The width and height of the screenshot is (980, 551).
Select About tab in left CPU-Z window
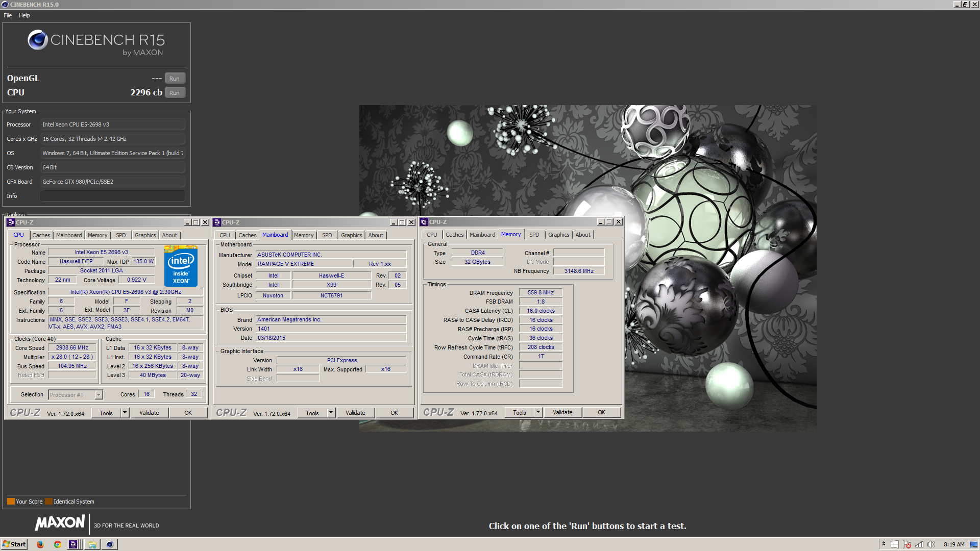click(169, 235)
